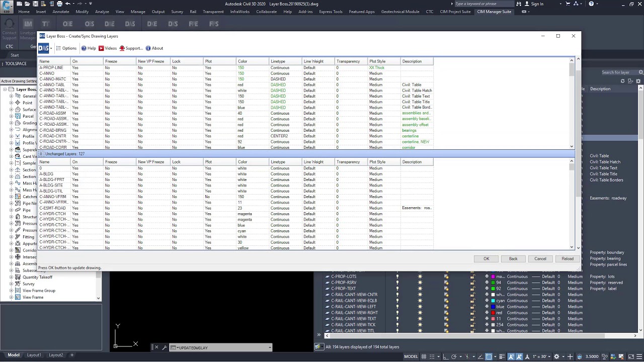
Task: Toggle the object snap icon in the status bar
Action: pyautogui.click(x=489, y=356)
